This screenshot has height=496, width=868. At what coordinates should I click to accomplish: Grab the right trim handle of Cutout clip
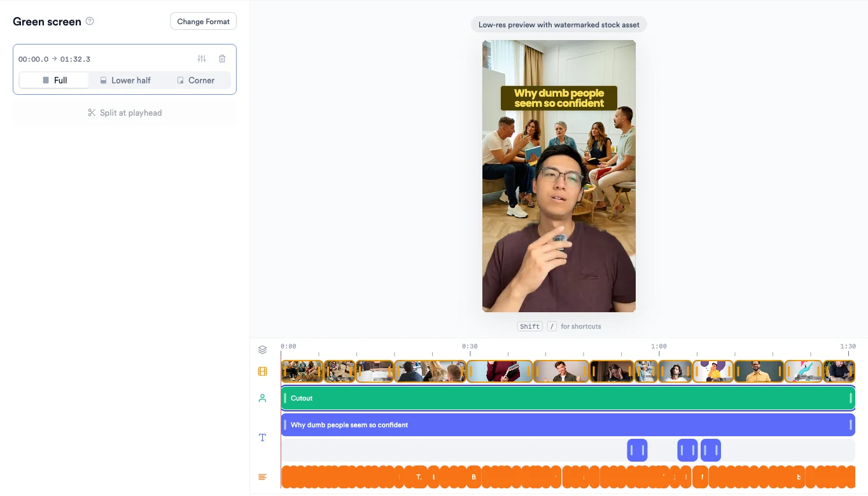pos(851,398)
